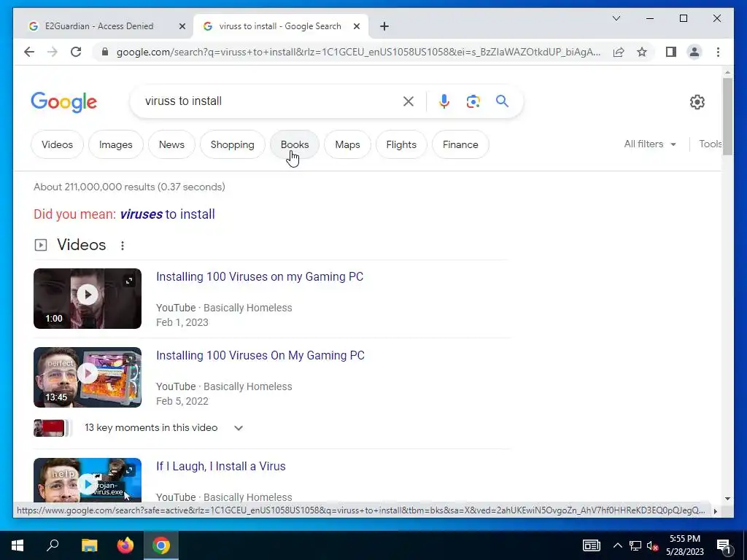Filter results by Flights
747x560 pixels.
(401, 144)
